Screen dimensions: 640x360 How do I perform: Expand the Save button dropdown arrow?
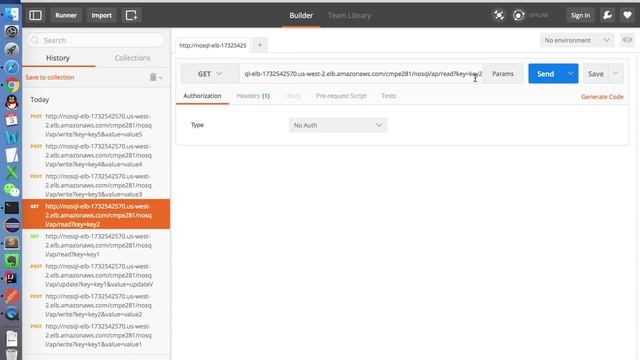click(615, 73)
